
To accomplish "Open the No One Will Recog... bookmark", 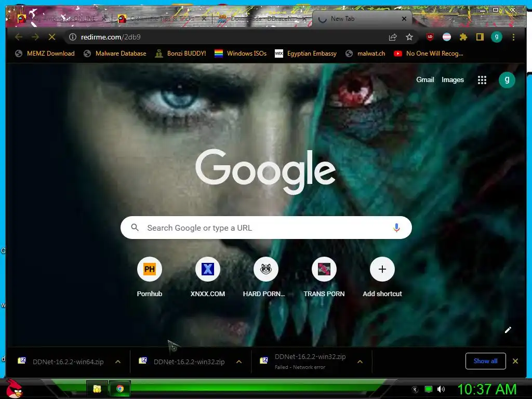I will pyautogui.click(x=429, y=54).
